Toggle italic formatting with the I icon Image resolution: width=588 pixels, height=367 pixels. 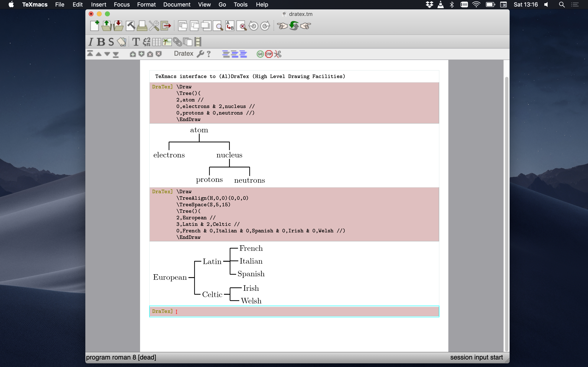pyautogui.click(x=91, y=42)
